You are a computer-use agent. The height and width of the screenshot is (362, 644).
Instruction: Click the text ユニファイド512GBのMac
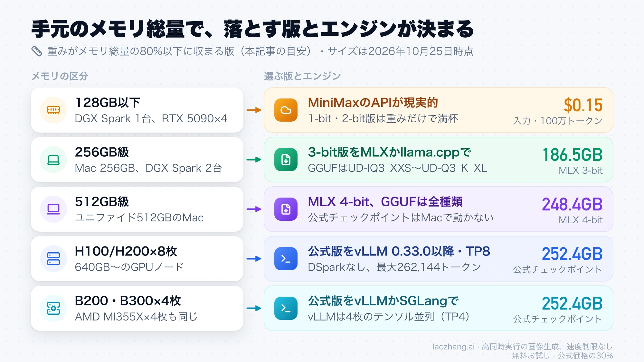[139, 218]
